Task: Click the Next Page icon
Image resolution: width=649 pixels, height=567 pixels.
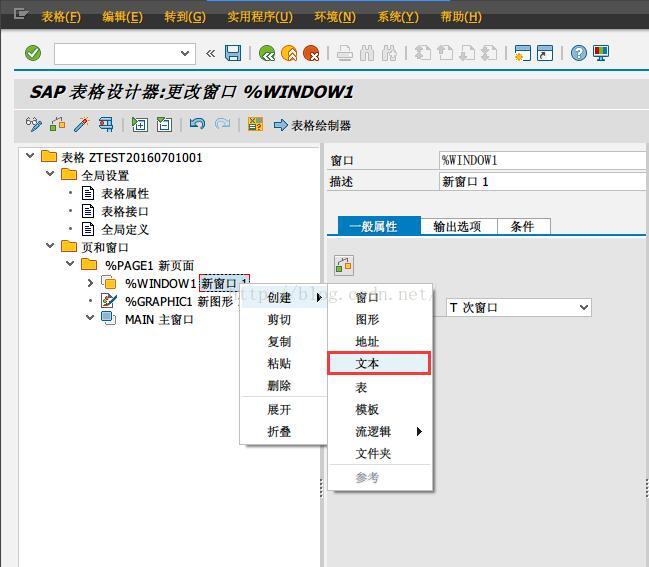Action: pos(467,53)
